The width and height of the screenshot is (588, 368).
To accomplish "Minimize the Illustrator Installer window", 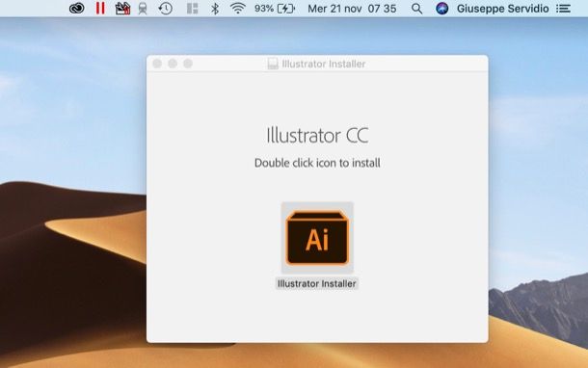I will pos(173,64).
